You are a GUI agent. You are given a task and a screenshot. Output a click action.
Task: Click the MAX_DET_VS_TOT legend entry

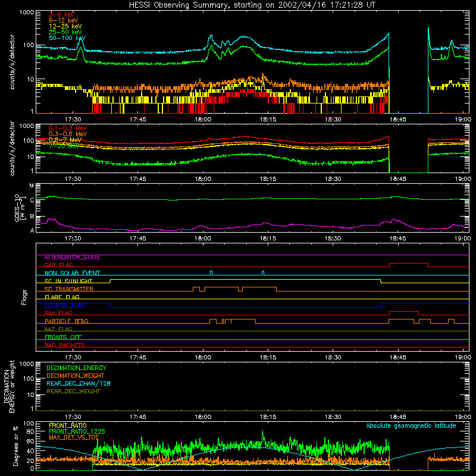point(74,437)
